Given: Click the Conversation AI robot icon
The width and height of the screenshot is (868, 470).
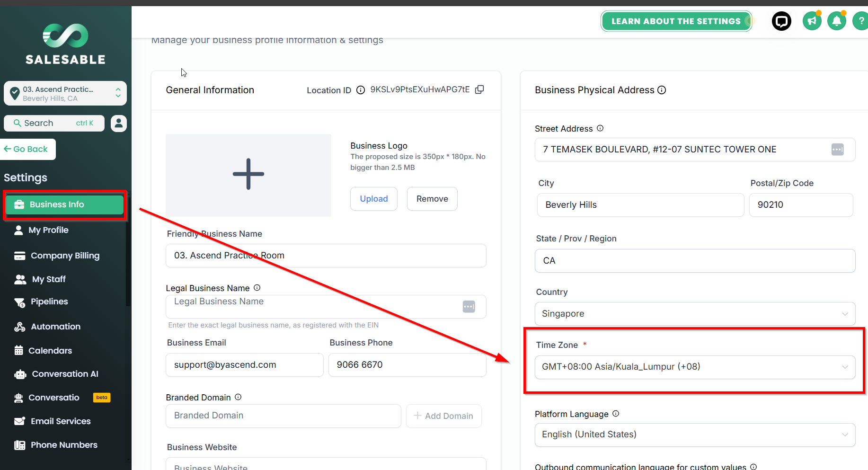Looking at the screenshot, I should click(20, 374).
